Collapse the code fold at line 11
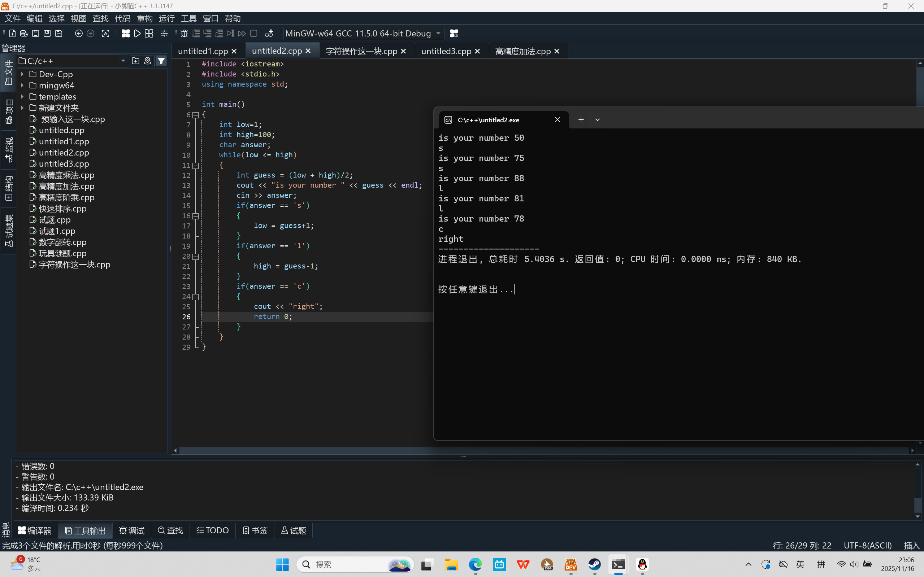This screenshot has width=924, height=577. coord(195,165)
